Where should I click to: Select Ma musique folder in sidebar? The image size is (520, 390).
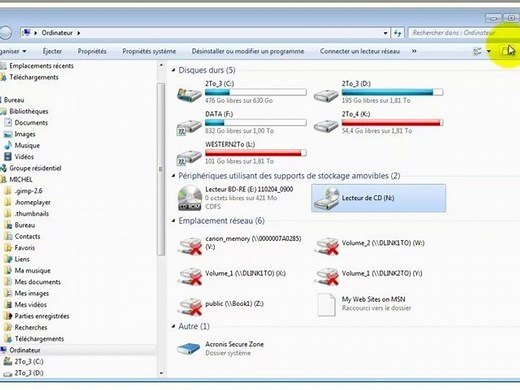[32, 270]
